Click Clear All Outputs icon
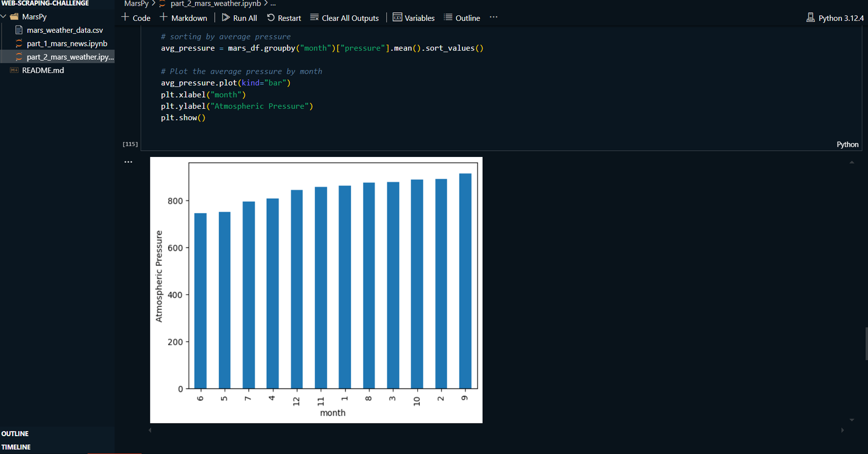 coord(314,18)
